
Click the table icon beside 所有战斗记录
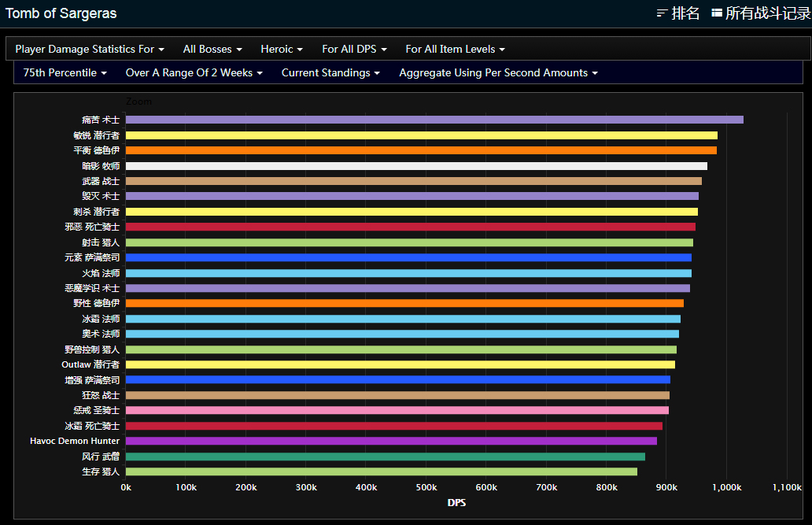tap(717, 13)
